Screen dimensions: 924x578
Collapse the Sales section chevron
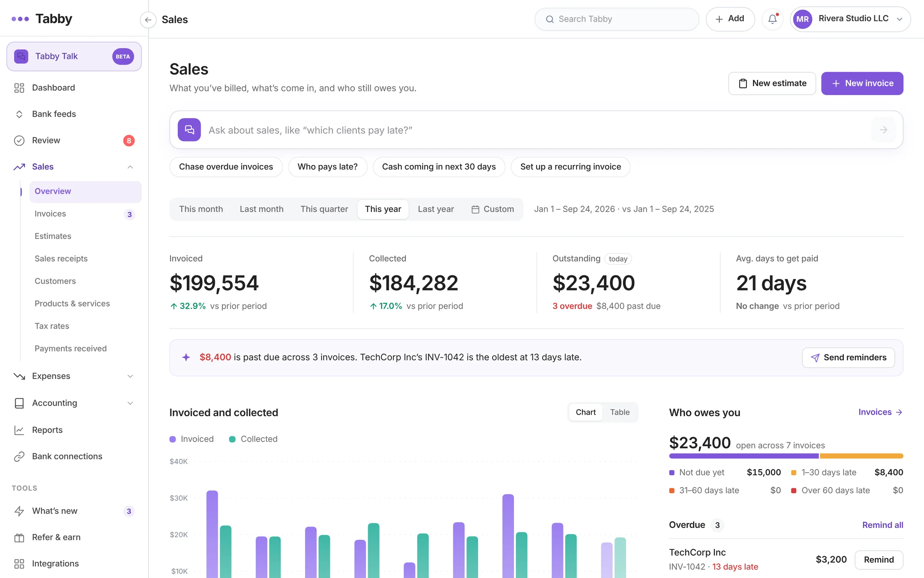pos(130,167)
